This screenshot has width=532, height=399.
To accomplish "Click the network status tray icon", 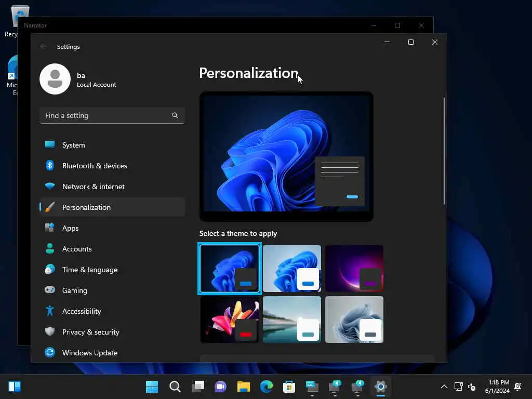I will pos(458,387).
